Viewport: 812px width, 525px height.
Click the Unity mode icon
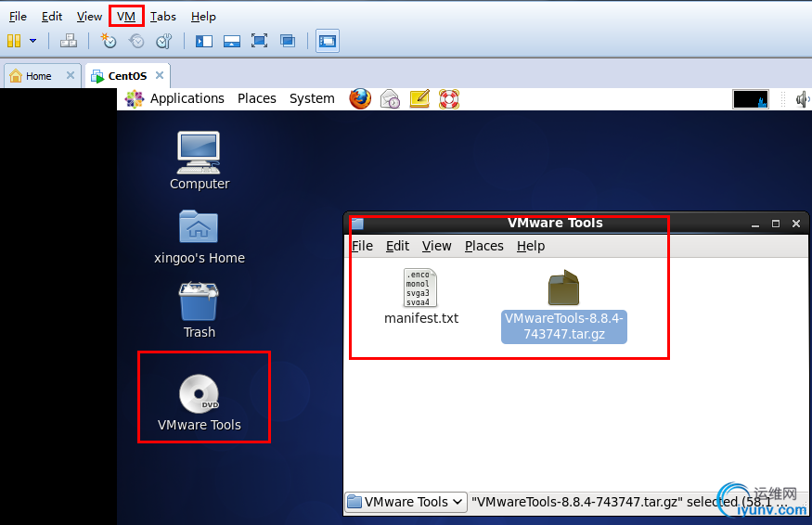coord(288,41)
